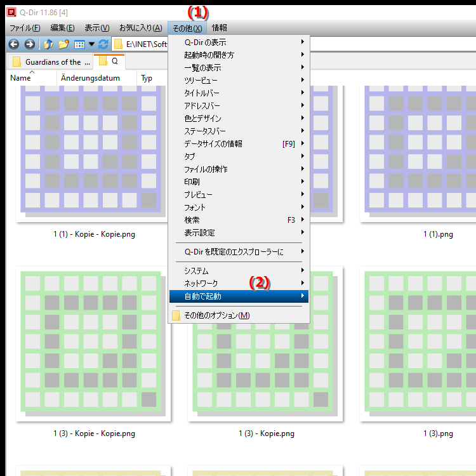Select thumbnail 1 (3) - Kopie - Kopie.png
Image resolution: width=476 pixels, height=476 pixels.
(93, 344)
